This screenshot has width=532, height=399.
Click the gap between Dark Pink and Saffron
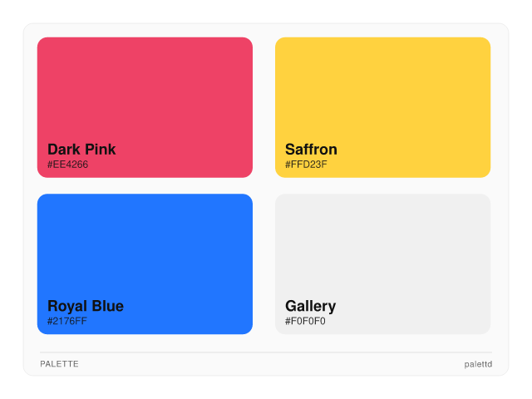click(264, 107)
